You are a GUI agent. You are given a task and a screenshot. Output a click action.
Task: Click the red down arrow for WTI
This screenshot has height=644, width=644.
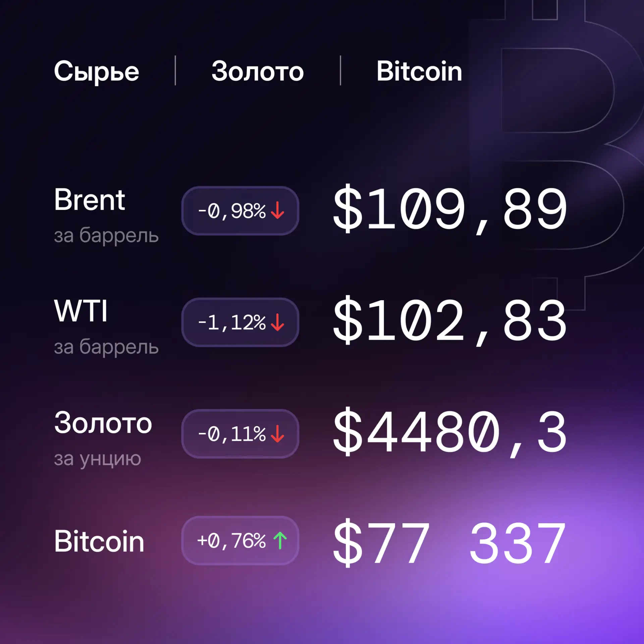277,322
